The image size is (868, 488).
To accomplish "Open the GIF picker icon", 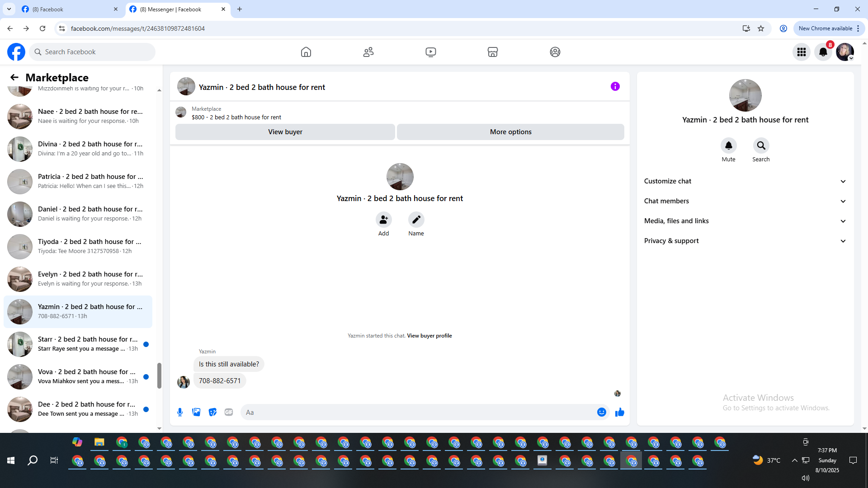I will pos(229,412).
